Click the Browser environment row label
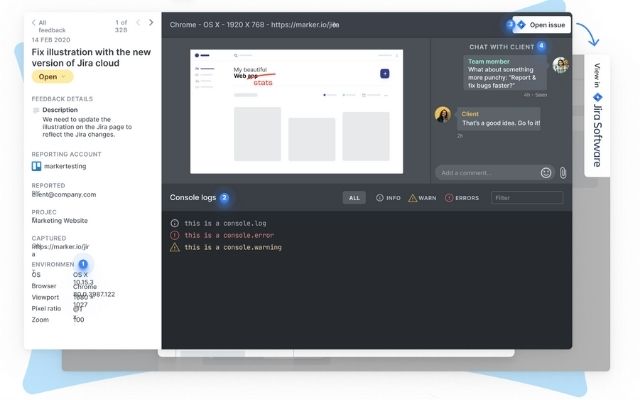The image size is (640, 400). [x=44, y=286]
